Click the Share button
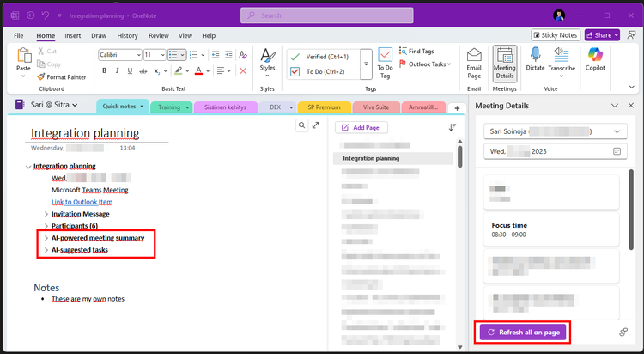This screenshot has width=644, height=354. pos(602,35)
